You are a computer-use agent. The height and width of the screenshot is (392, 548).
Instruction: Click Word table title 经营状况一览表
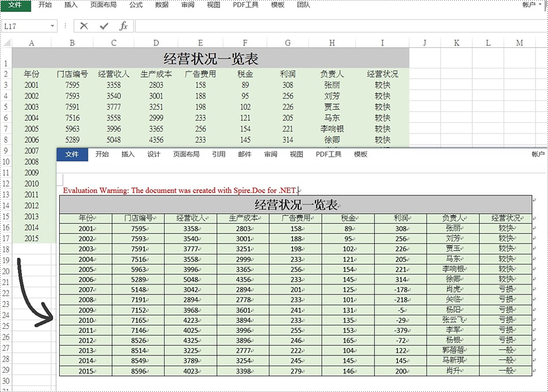pyautogui.click(x=296, y=205)
